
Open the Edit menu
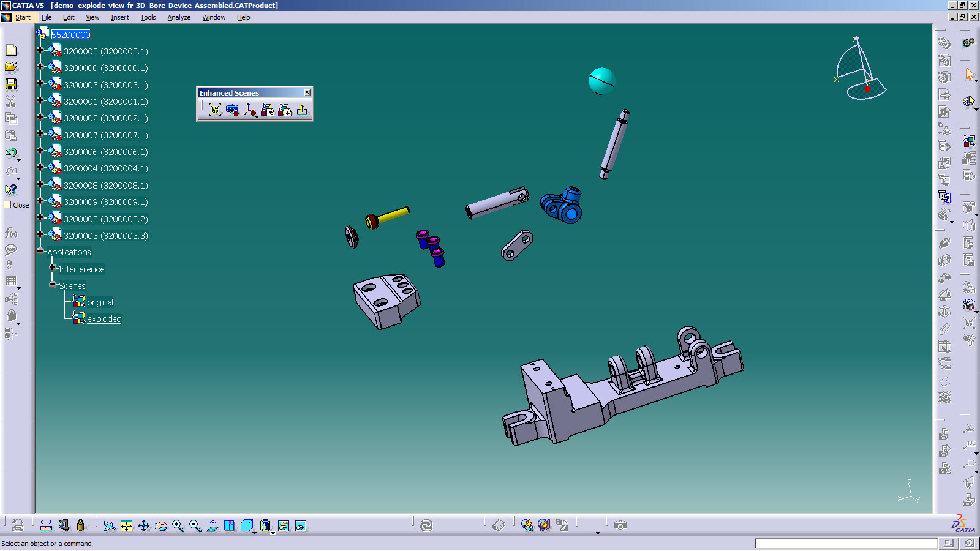[69, 17]
